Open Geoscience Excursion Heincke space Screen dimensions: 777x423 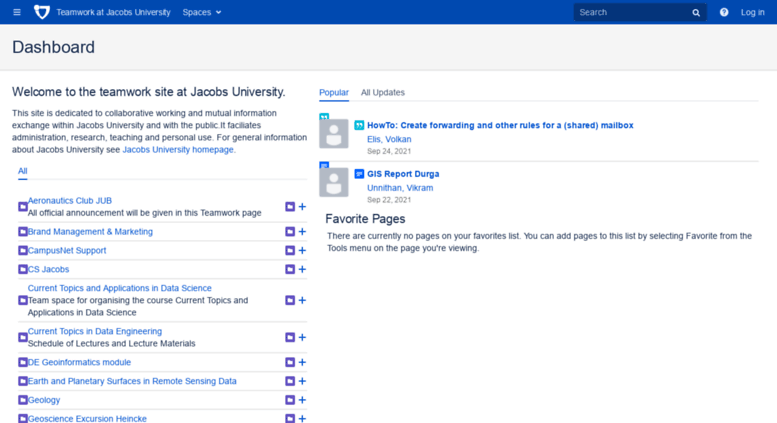[87, 419]
